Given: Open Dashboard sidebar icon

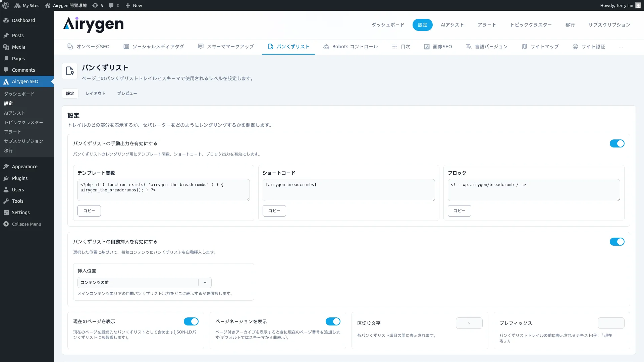Looking at the screenshot, I should [6, 20].
